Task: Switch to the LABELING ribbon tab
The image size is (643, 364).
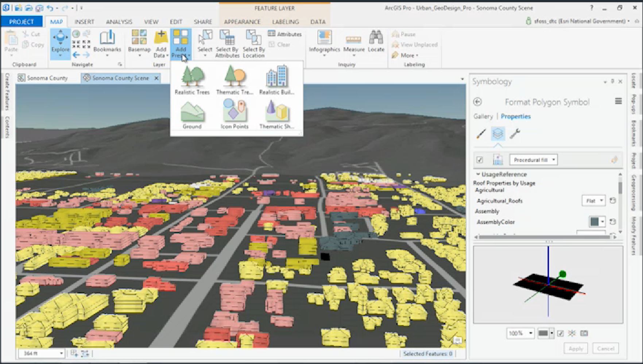Action: [286, 22]
